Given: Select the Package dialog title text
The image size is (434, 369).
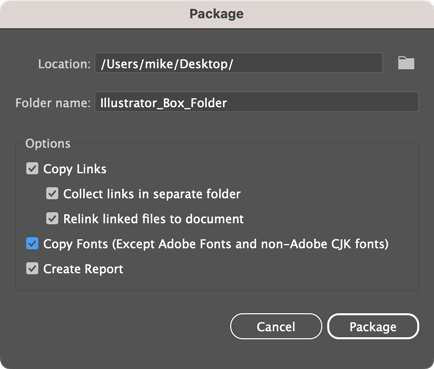Looking at the screenshot, I should point(217,14).
